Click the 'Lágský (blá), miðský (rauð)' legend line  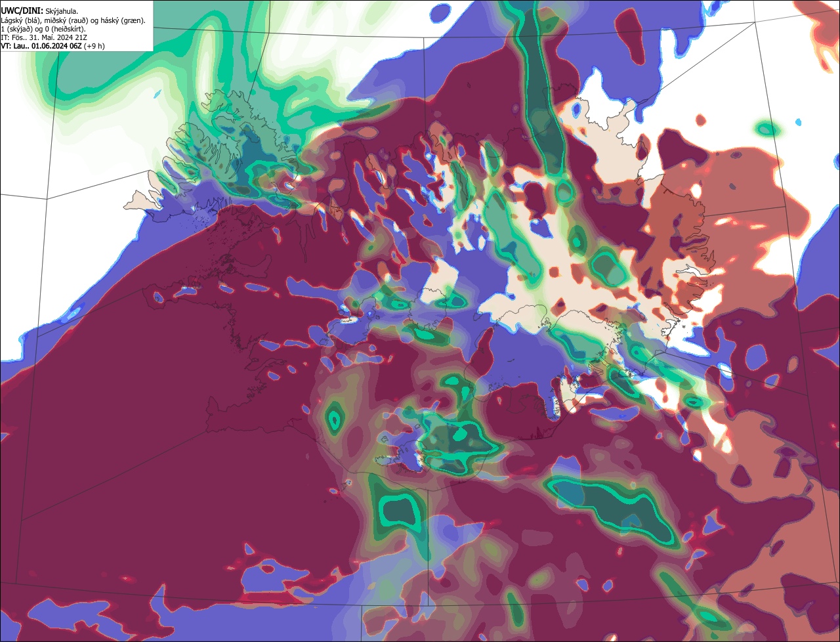(x=73, y=20)
